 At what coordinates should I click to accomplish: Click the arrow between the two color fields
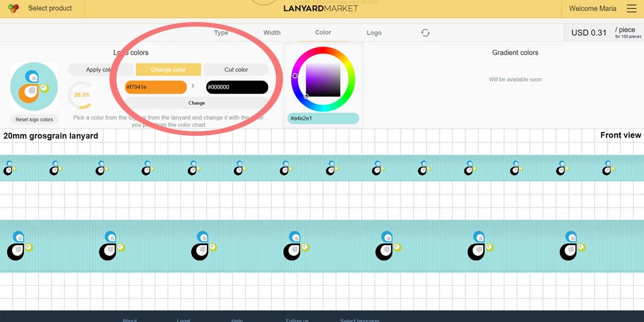pos(193,87)
